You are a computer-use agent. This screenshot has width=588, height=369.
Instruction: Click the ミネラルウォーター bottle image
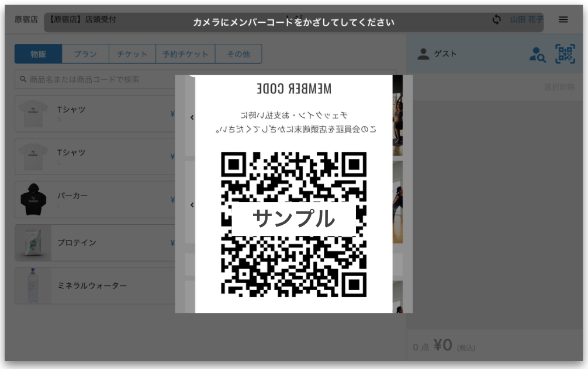click(x=33, y=286)
